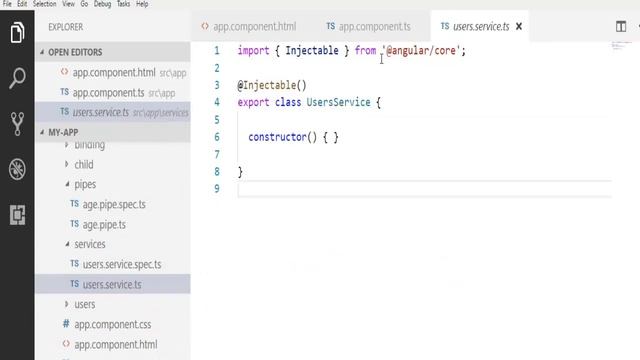This screenshot has width=640, height=360.
Task: Open app.component.ts in Open Editors list
Action: (x=113, y=93)
